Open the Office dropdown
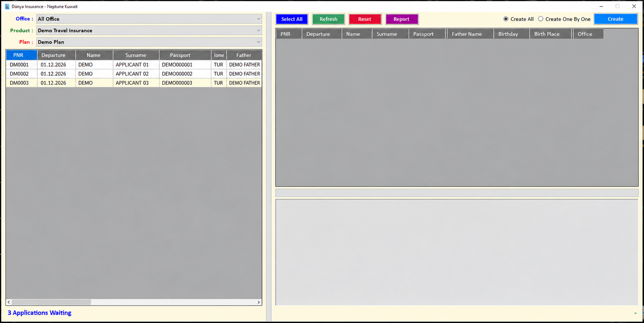644x323 pixels. (x=149, y=19)
